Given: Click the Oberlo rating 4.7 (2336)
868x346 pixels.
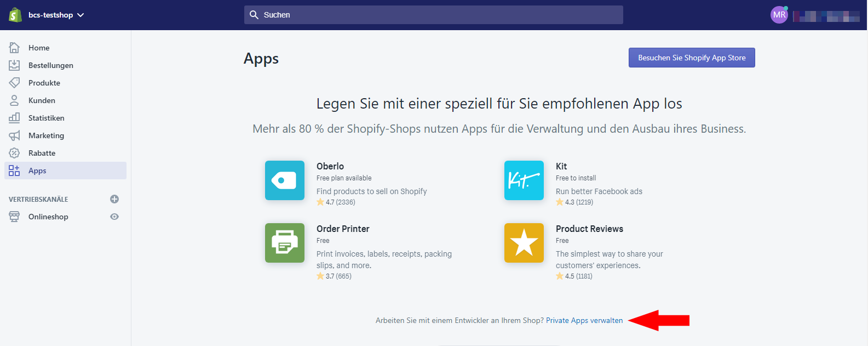Looking at the screenshot, I should tap(336, 202).
